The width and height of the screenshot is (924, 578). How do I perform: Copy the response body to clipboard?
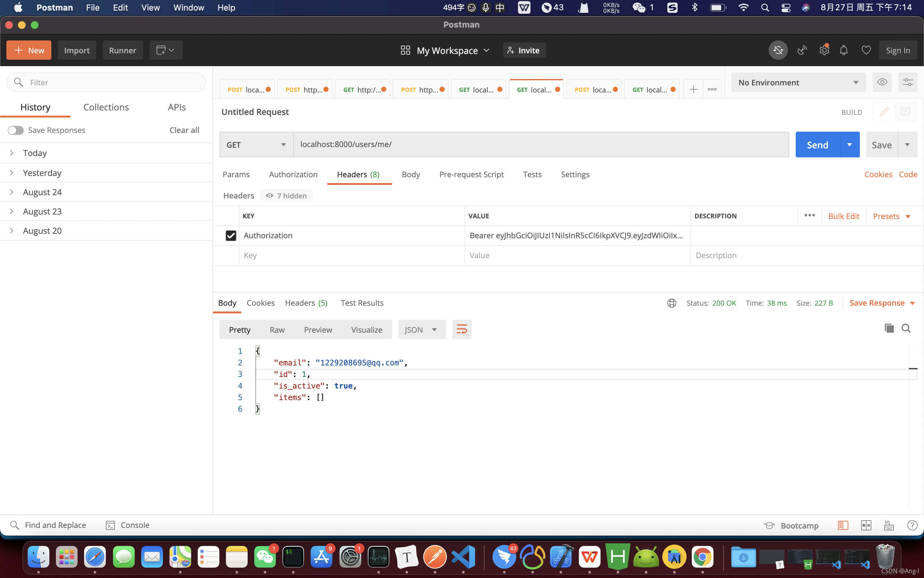point(889,328)
